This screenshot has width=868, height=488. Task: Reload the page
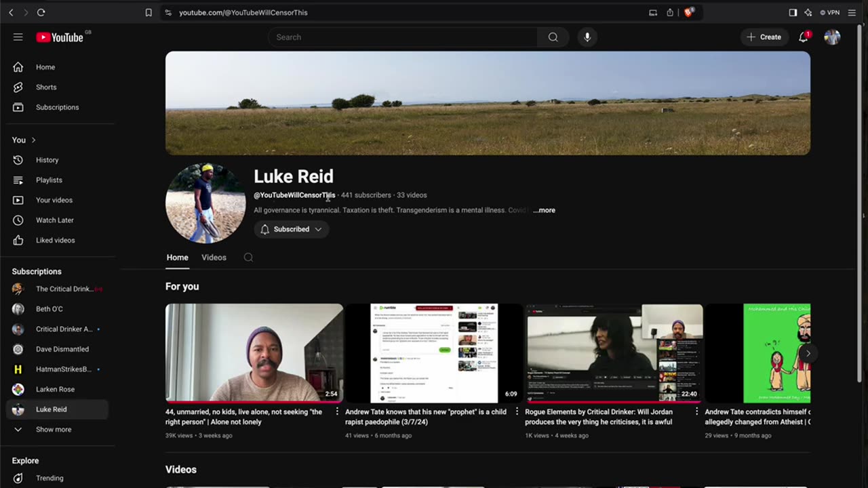pyautogui.click(x=41, y=12)
